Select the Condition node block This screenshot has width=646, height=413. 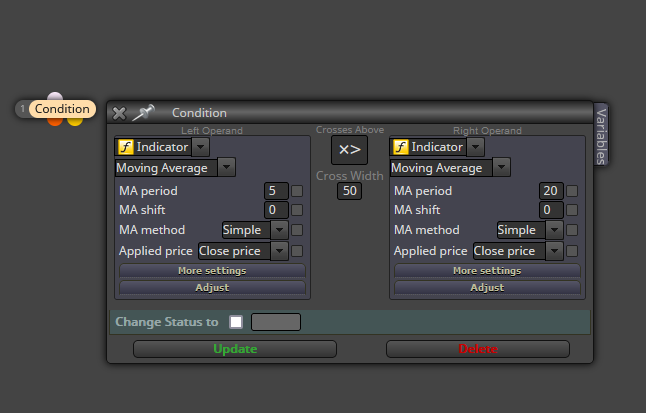coord(62,109)
